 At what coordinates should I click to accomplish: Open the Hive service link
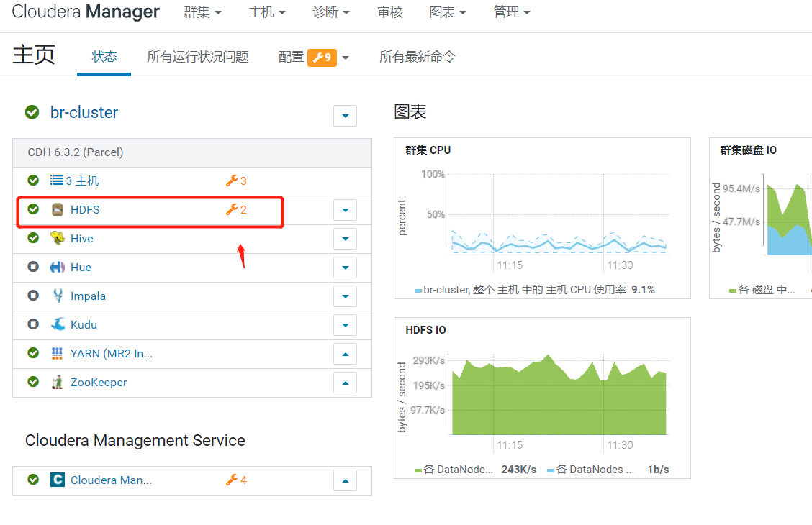pyautogui.click(x=82, y=239)
